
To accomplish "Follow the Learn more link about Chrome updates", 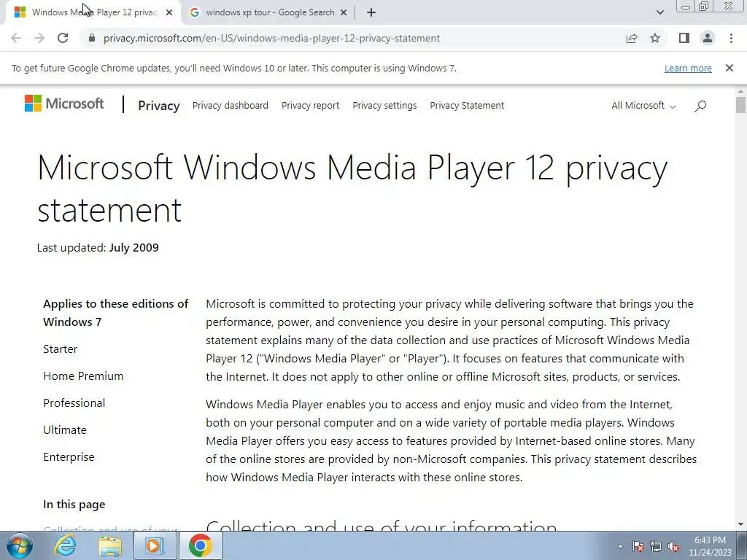I will [x=688, y=68].
